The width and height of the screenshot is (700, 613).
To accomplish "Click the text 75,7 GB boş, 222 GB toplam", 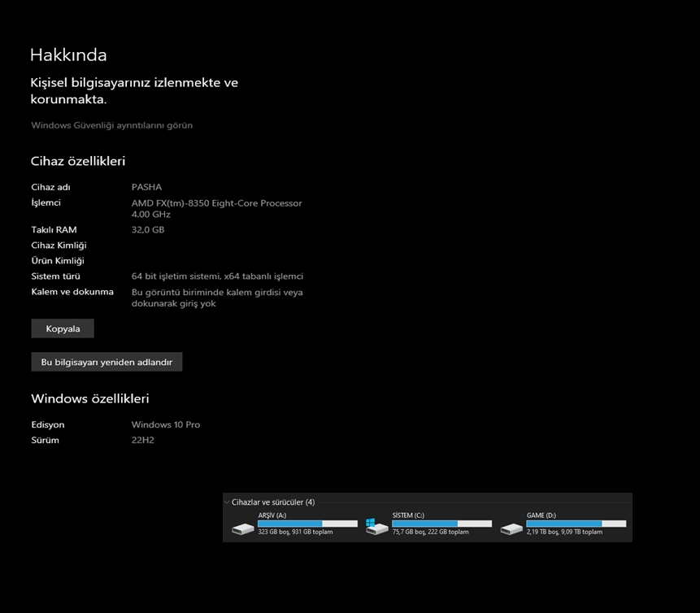I will pos(430,532).
